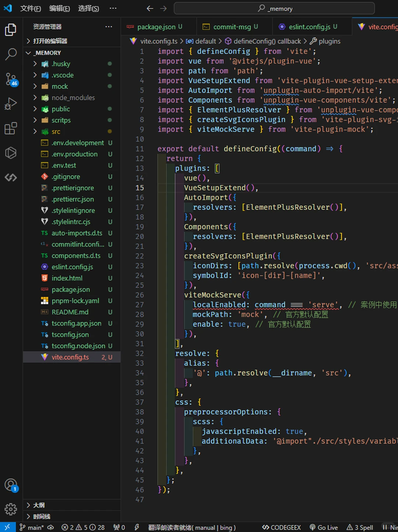Switch to the eslint.config.js tab
398x532 pixels.
point(312,27)
